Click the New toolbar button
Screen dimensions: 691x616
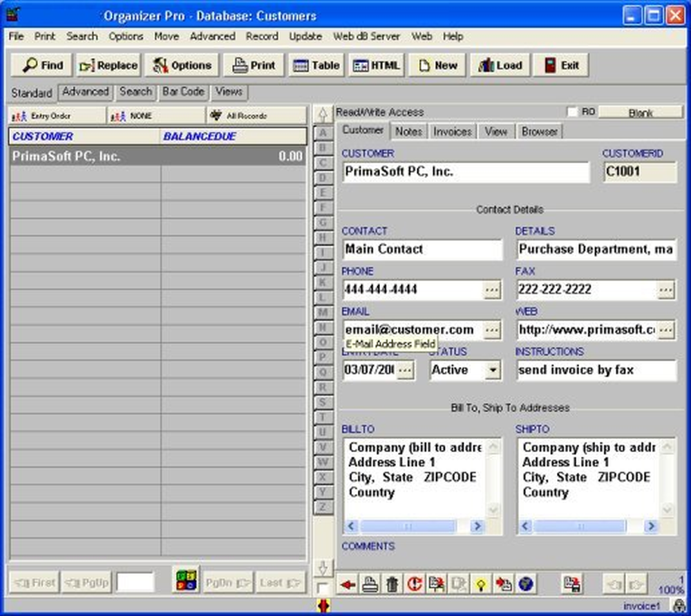(437, 65)
